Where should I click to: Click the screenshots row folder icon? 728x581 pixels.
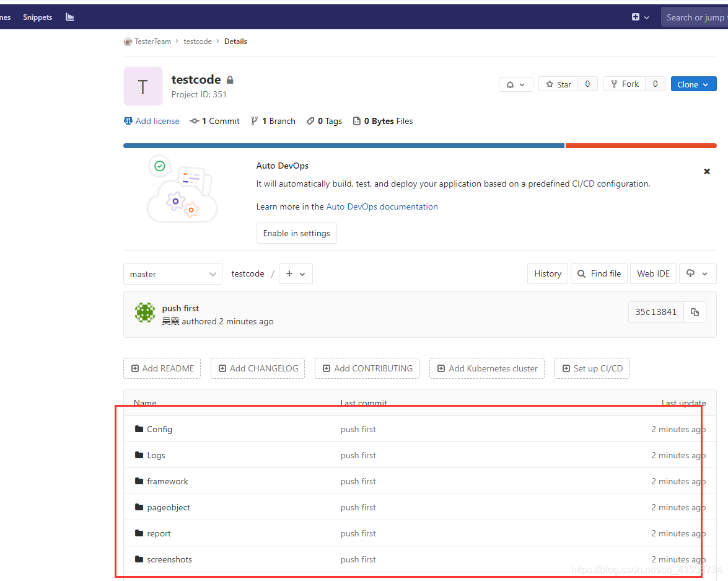click(139, 559)
